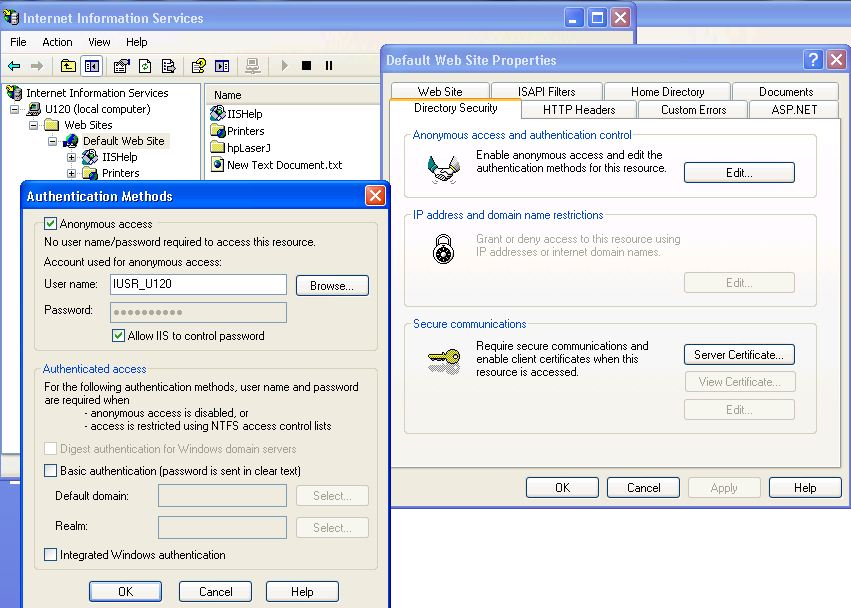851x608 pixels.
Task: Open Properties via the toolbar icon
Action: (x=121, y=66)
